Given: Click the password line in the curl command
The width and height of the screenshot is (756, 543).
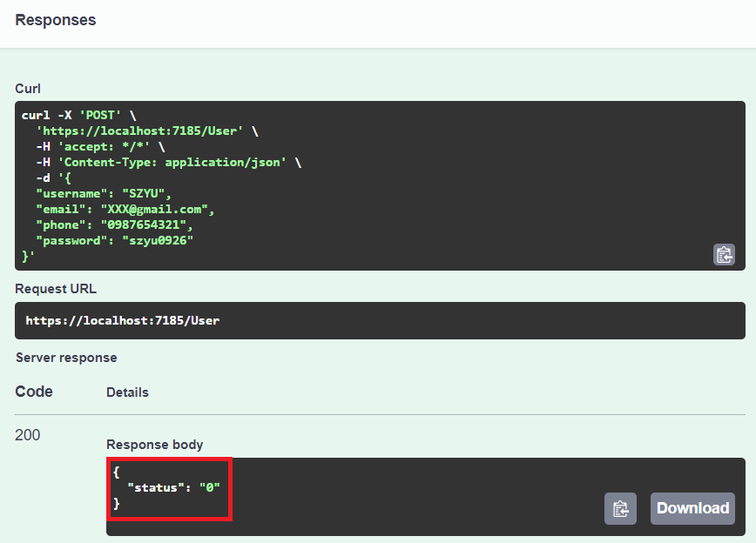Looking at the screenshot, I should click(x=113, y=240).
